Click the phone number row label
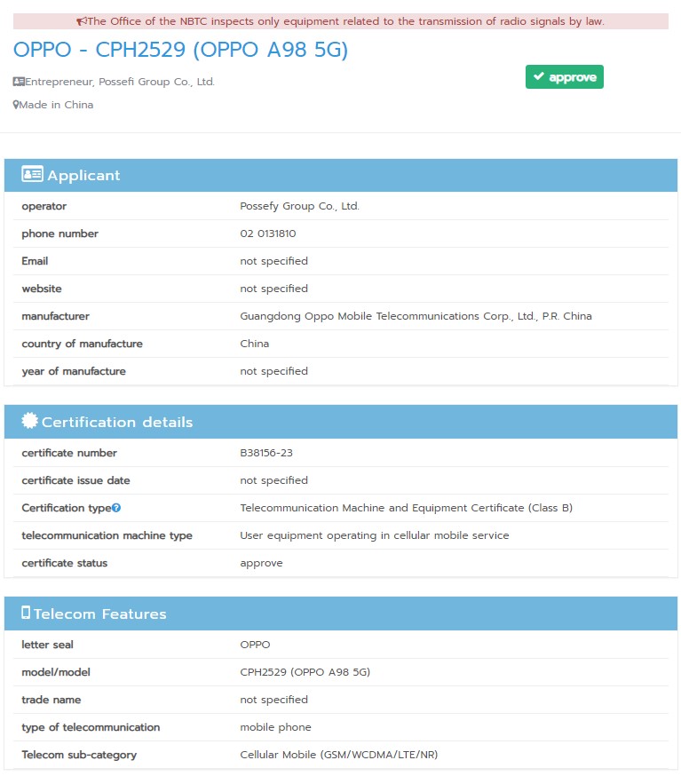 [x=60, y=234]
